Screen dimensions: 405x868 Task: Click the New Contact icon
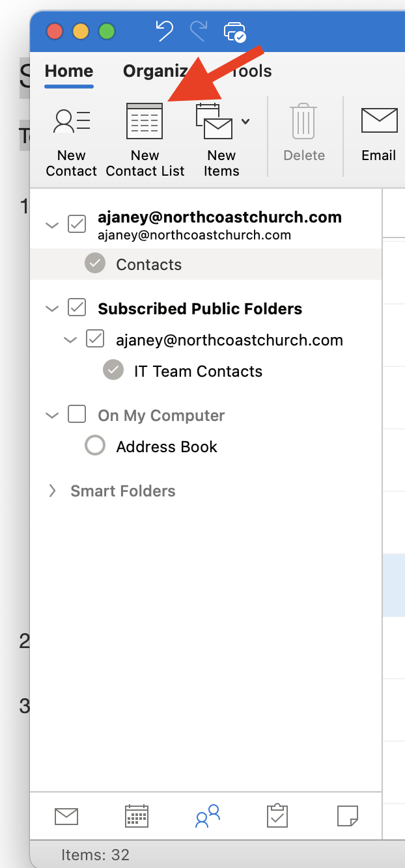[72, 122]
